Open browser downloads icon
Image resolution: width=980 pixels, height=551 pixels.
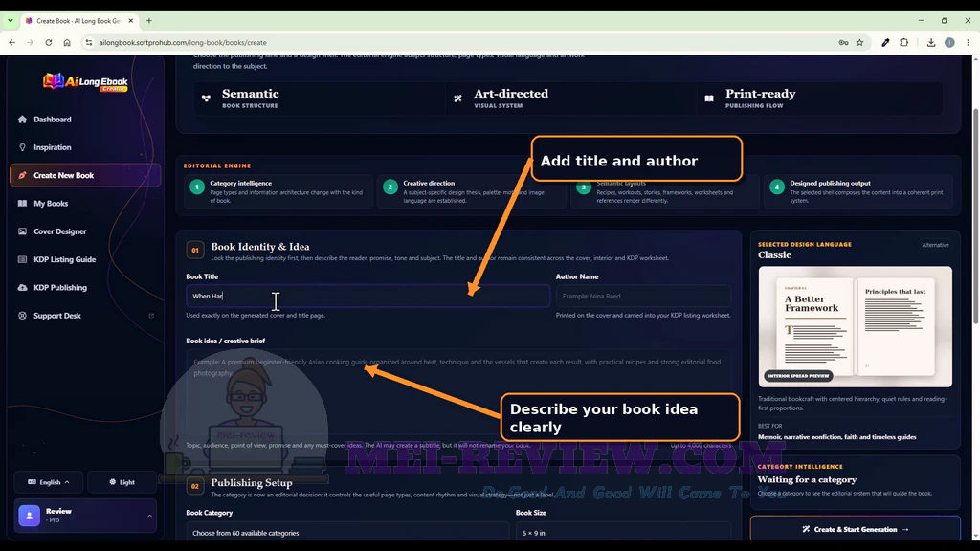pyautogui.click(x=930, y=42)
